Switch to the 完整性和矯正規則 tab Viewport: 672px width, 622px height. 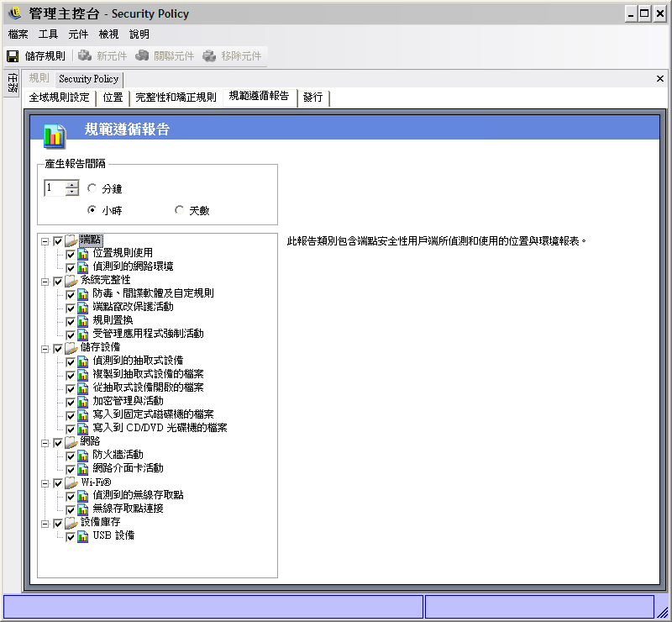(x=176, y=98)
